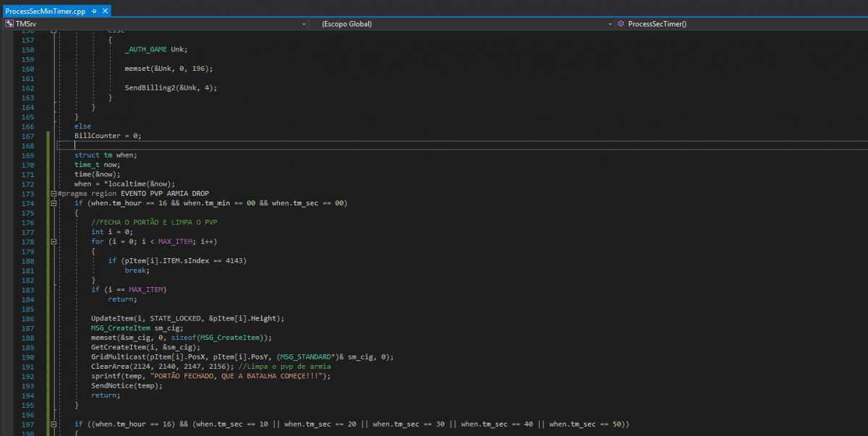
Task: Select the ProcessSecMinTimer.cpp document tab
Action: tap(46, 12)
